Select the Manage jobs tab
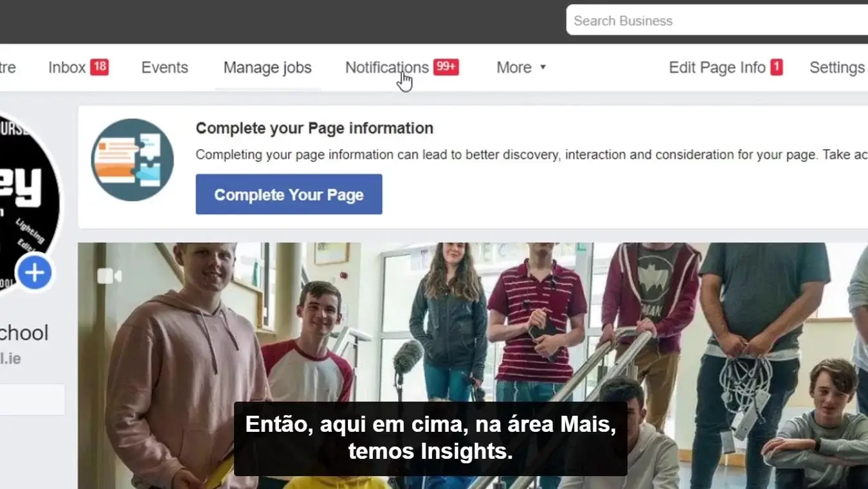 pyautogui.click(x=267, y=67)
